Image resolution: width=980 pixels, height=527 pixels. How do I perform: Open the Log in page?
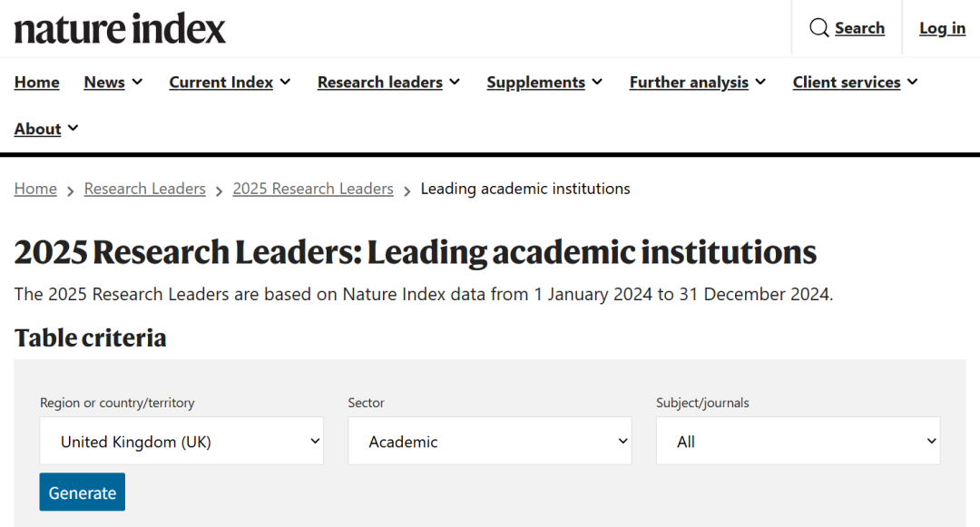(942, 28)
